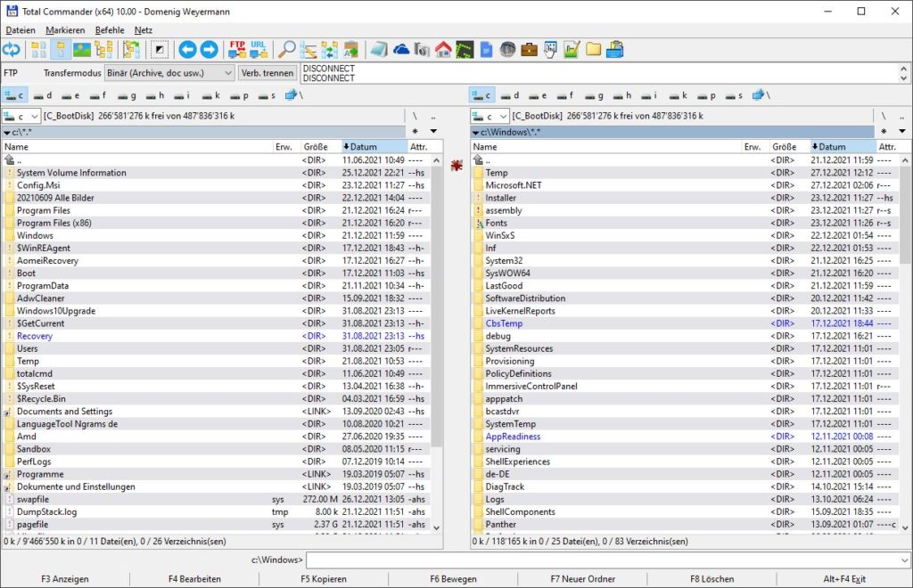Image resolution: width=913 pixels, height=588 pixels.
Task: Open the Transfermodus combo box
Action: pos(169,73)
